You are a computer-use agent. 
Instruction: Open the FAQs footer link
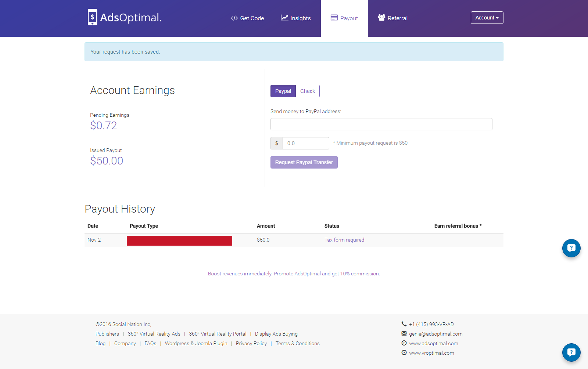pyautogui.click(x=150, y=343)
